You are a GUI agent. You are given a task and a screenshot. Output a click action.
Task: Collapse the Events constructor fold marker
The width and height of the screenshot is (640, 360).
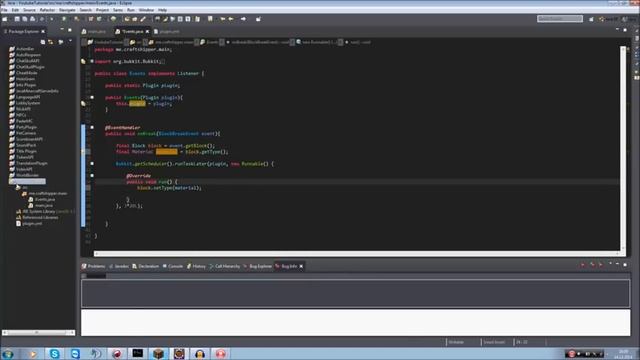[92, 98]
